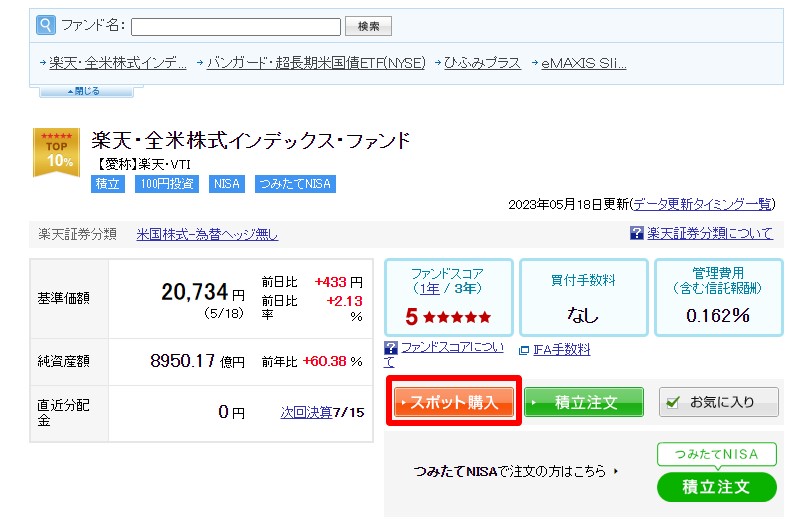Click the 8950.17 億円 net assets value
This screenshot has height=526, width=795.
[198, 361]
